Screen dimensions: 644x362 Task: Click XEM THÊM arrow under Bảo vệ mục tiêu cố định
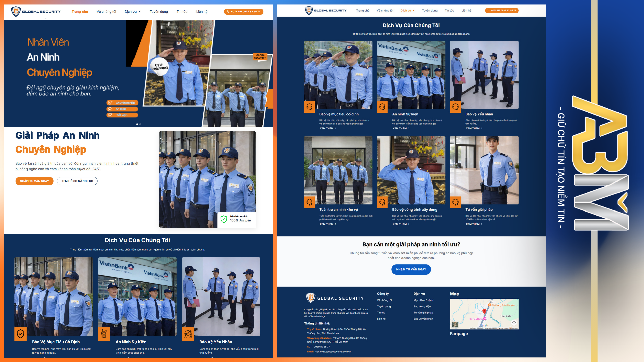point(336,128)
